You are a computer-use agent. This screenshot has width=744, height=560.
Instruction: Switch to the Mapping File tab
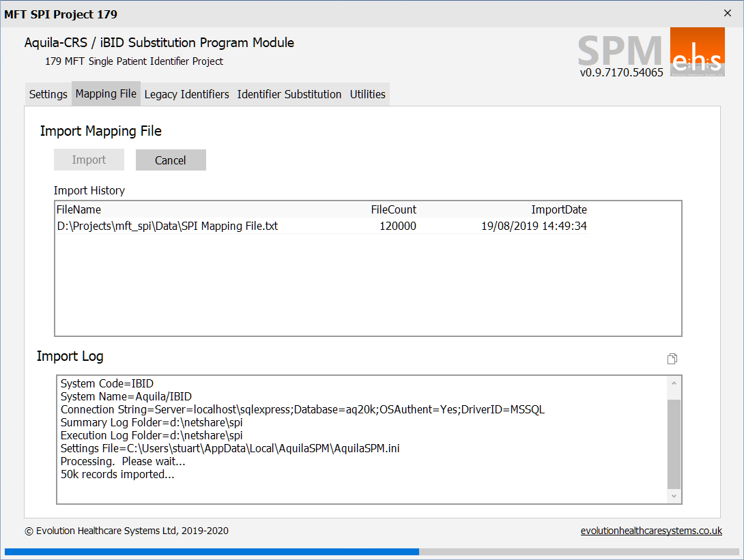click(106, 94)
